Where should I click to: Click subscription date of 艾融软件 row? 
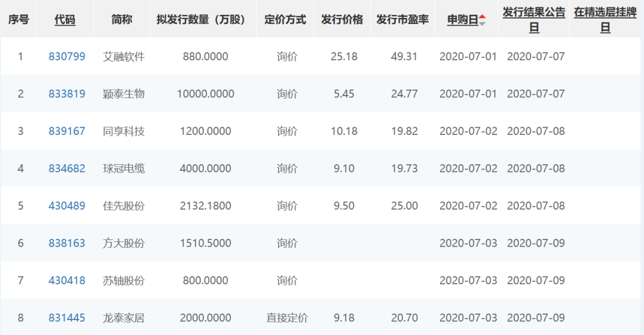pos(468,56)
